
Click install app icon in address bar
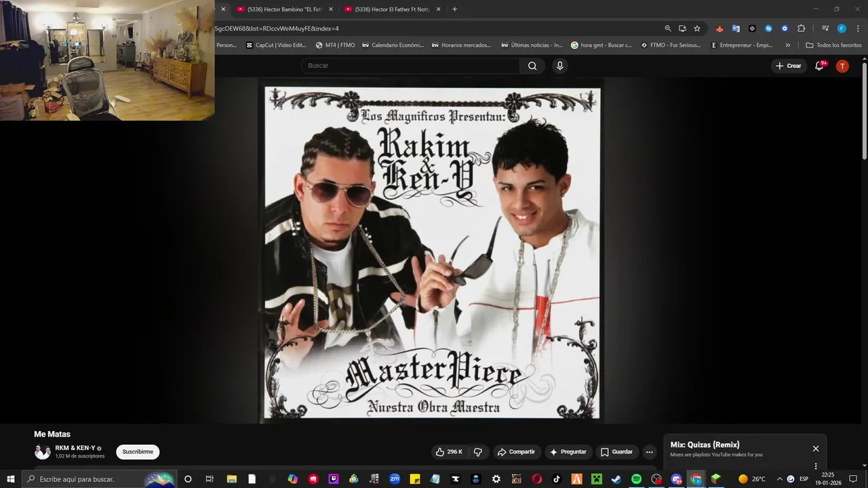(x=682, y=28)
